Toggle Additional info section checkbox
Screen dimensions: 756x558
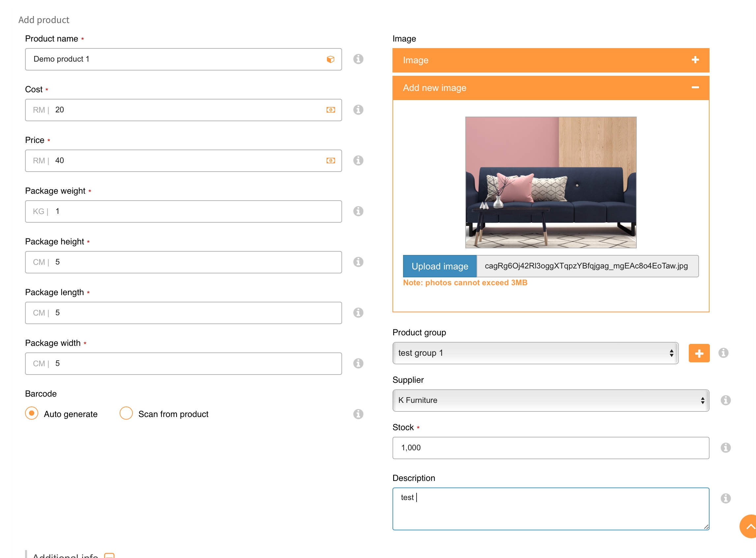point(109,555)
